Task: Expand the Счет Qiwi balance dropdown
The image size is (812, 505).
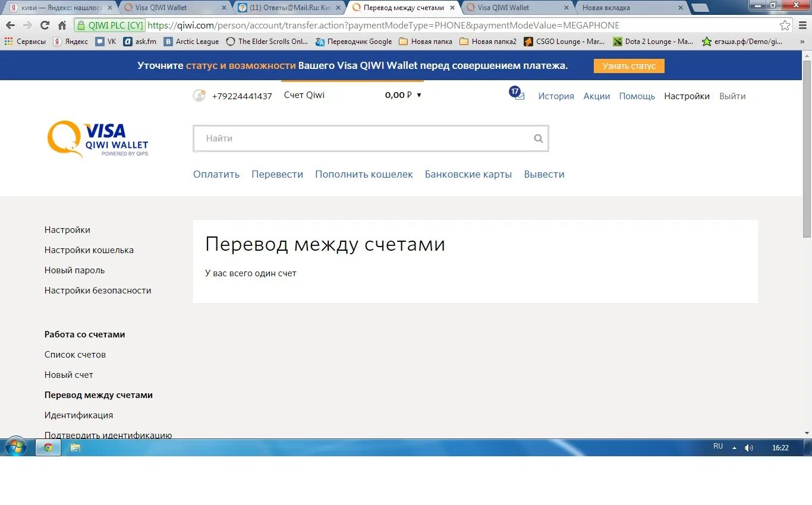Action: pos(419,95)
